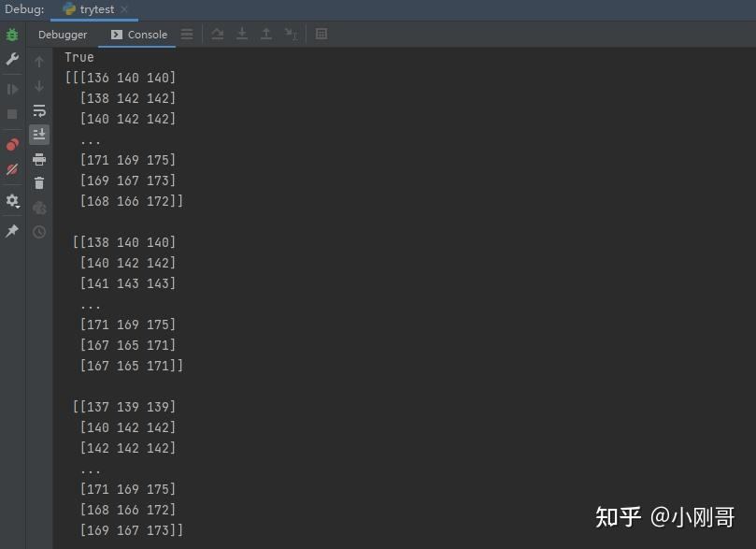Screen dimensions: 756x549
Task: Toggle scroll to end of output
Action: [39, 134]
